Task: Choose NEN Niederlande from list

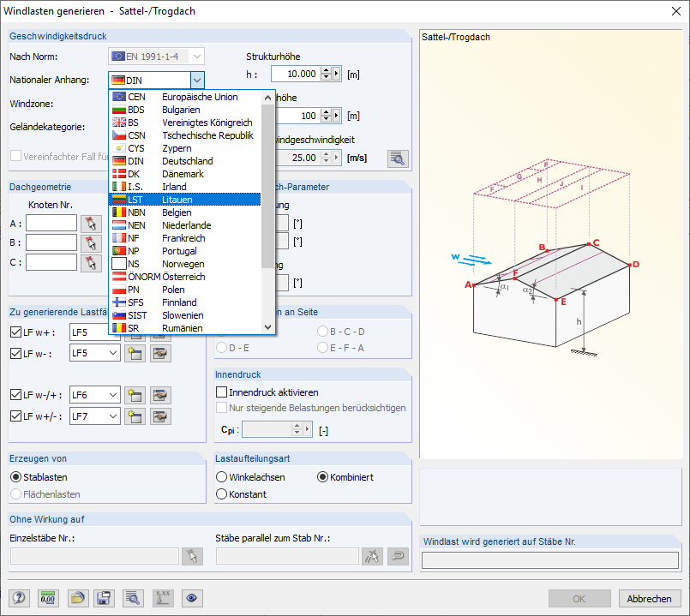Action: 185,225
